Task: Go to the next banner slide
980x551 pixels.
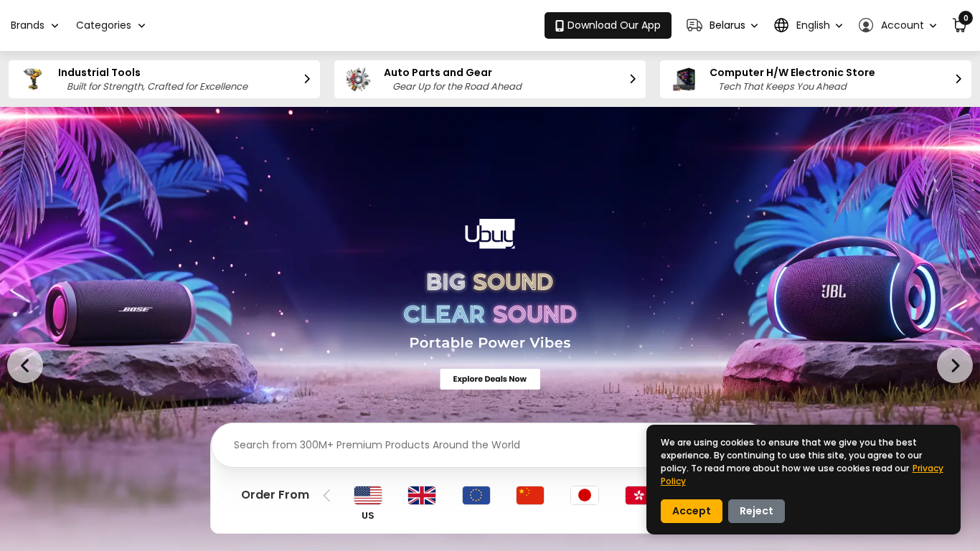Action: point(955,365)
